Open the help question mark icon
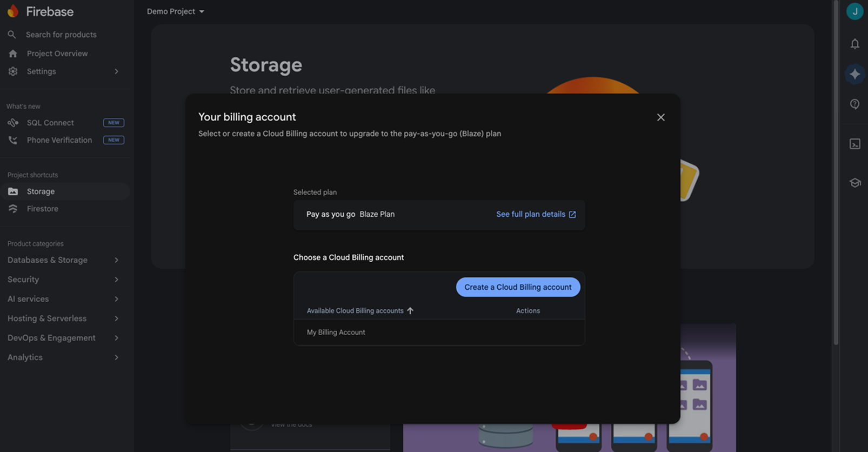Screen dimensions: 868x452 click(854, 104)
